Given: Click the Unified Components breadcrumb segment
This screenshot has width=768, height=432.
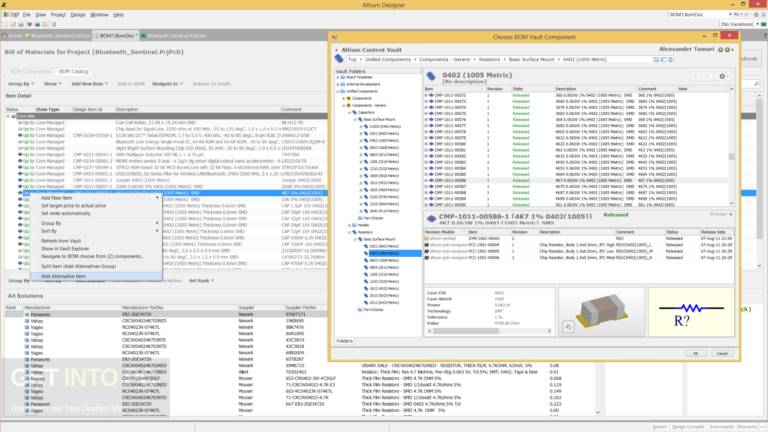Looking at the screenshot, I should pyautogui.click(x=387, y=59).
